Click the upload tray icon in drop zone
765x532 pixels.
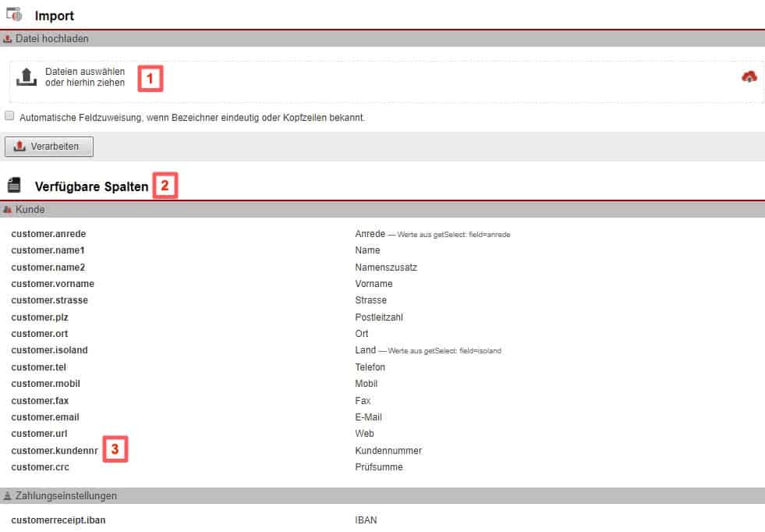click(27, 77)
